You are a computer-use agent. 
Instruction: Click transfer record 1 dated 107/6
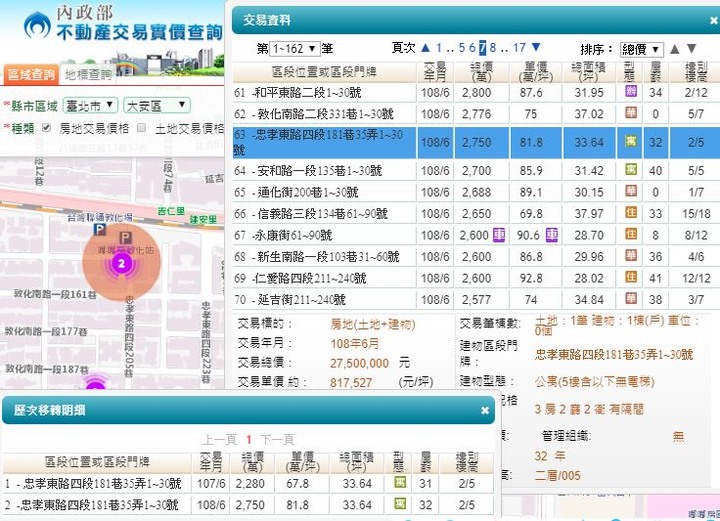(x=248, y=483)
